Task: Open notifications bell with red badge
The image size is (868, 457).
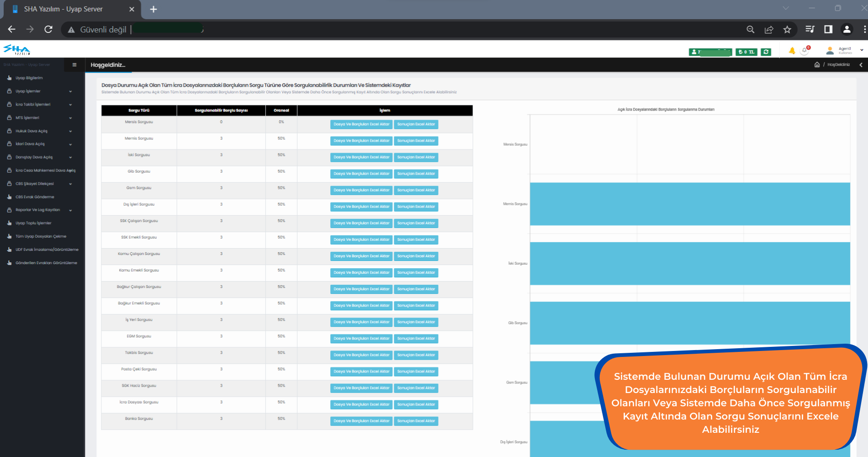Action: click(805, 51)
